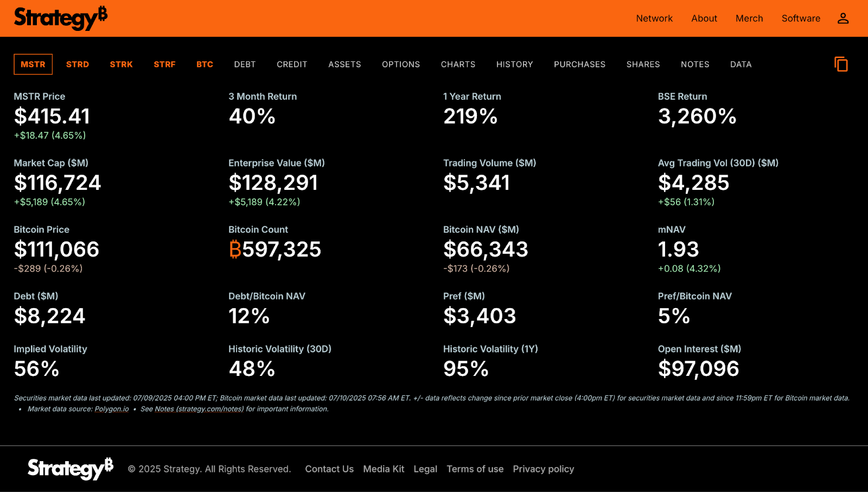Image resolution: width=868 pixels, height=492 pixels.
Task: Click the Pref $3,403 value
Action: 480,316
